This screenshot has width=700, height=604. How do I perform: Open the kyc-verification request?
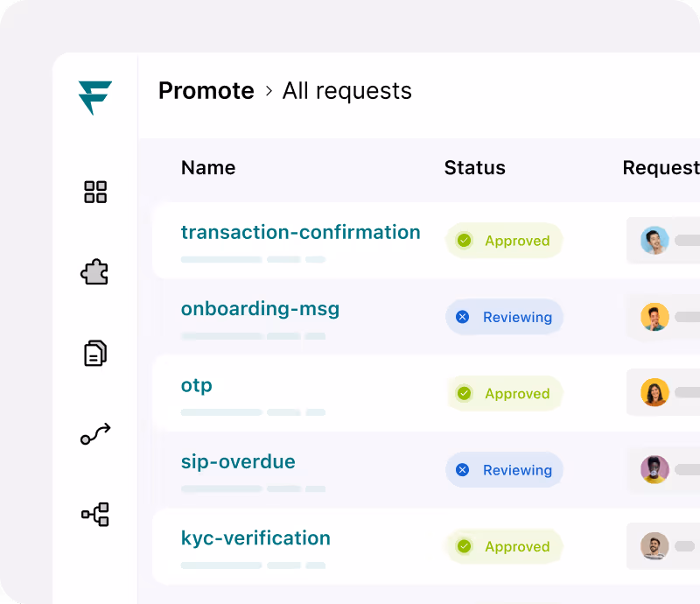coord(255,538)
